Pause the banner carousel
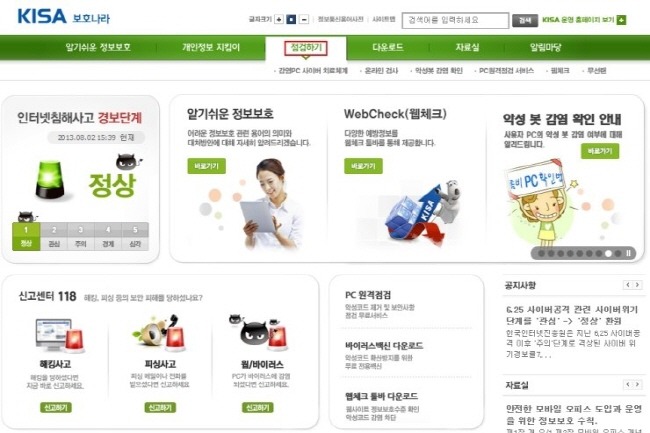 628,253
